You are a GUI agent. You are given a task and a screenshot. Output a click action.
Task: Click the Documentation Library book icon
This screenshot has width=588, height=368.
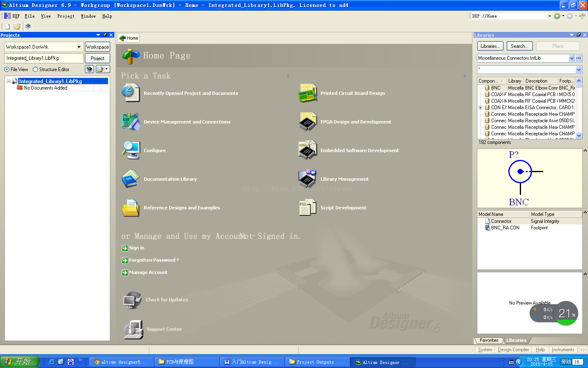pyautogui.click(x=131, y=179)
